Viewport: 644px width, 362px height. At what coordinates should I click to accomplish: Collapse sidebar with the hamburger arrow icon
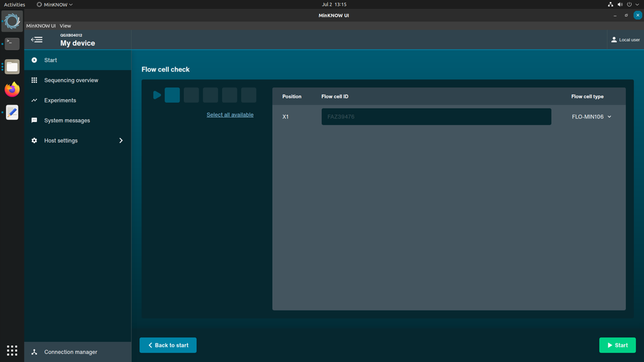click(x=37, y=40)
